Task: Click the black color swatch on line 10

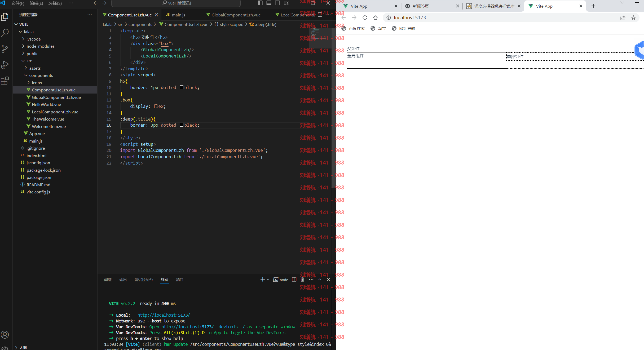Action: tap(182, 87)
